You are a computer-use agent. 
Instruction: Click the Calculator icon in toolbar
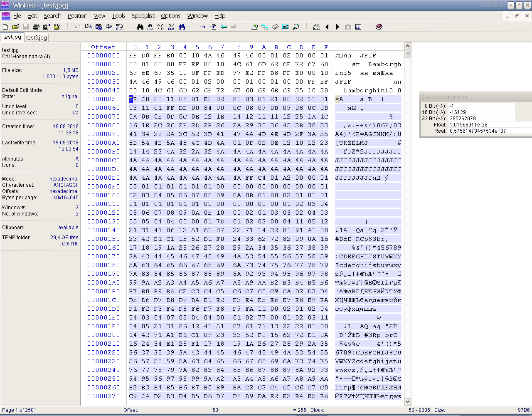click(286, 27)
